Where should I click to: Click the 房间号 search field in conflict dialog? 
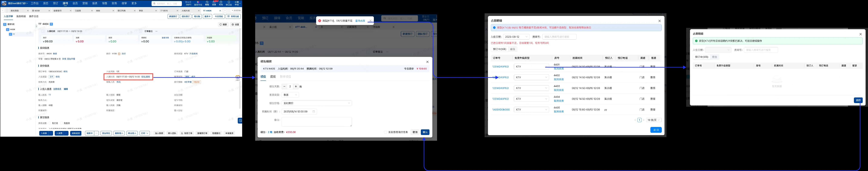click(x=559, y=37)
